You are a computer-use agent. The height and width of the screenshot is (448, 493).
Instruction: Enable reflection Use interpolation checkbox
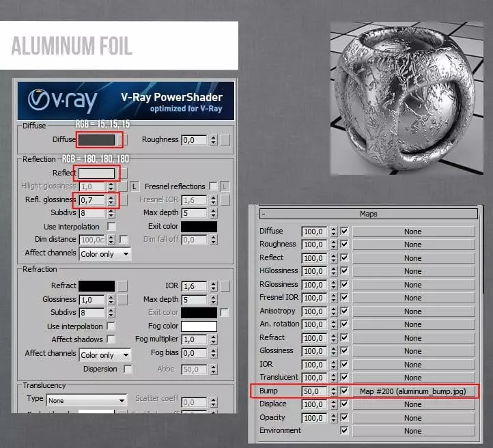(x=111, y=226)
